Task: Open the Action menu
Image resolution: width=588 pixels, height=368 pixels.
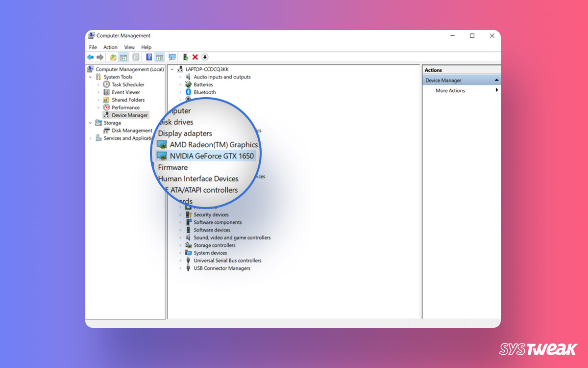Action: coord(110,47)
